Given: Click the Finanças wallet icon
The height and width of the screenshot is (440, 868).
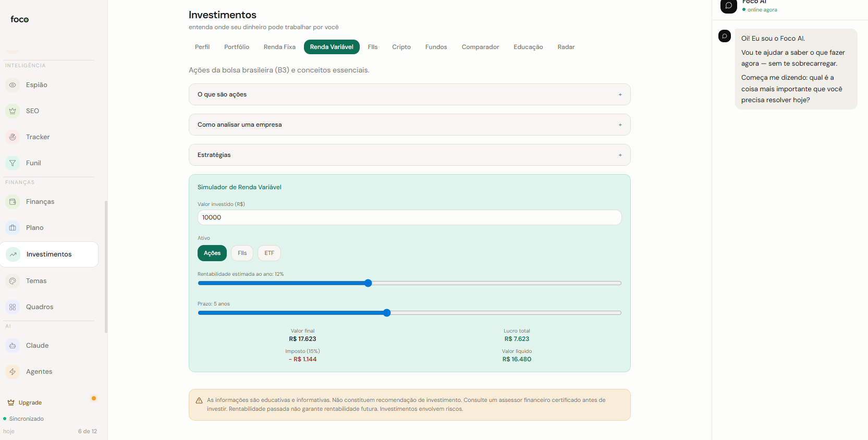Looking at the screenshot, I should [13, 202].
